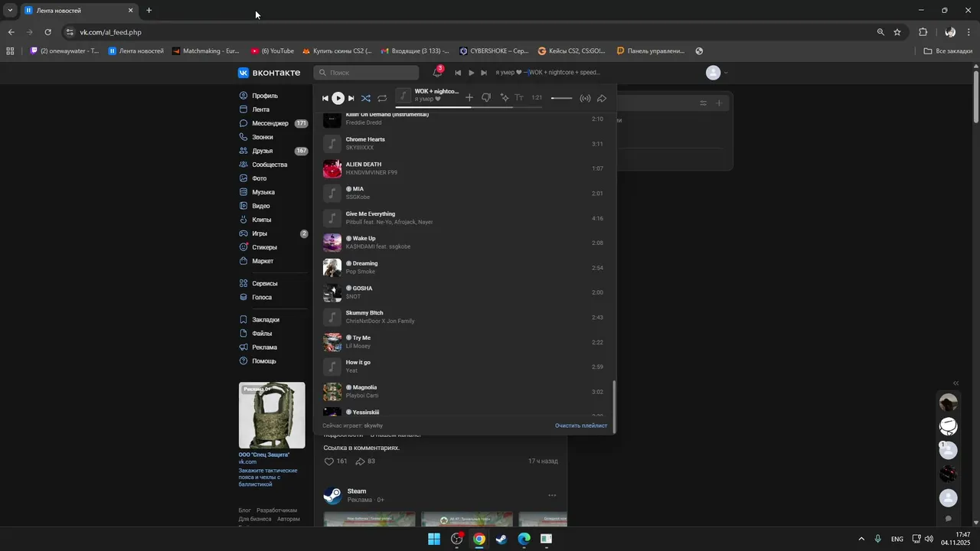
Task: Focus the VK search field
Action: pos(367,73)
